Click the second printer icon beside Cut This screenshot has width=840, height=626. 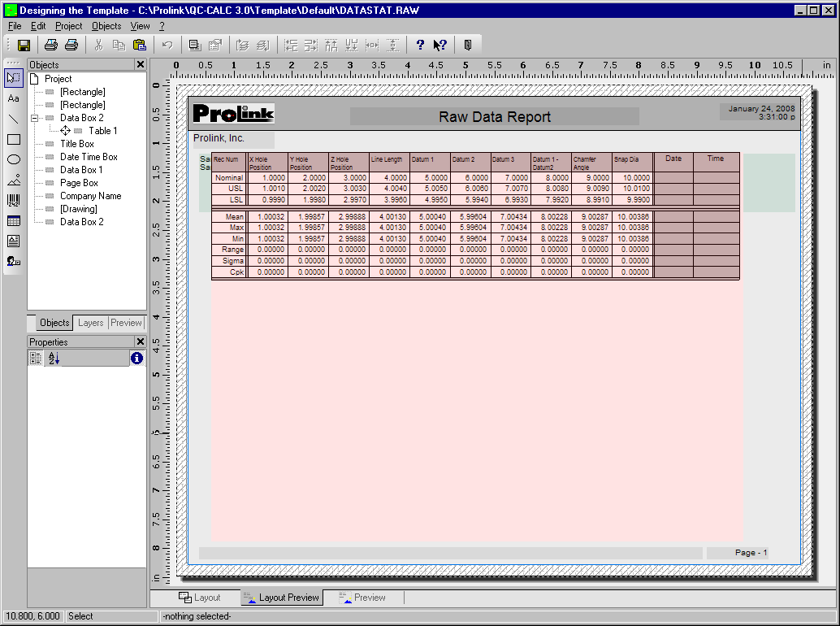(71, 46)
